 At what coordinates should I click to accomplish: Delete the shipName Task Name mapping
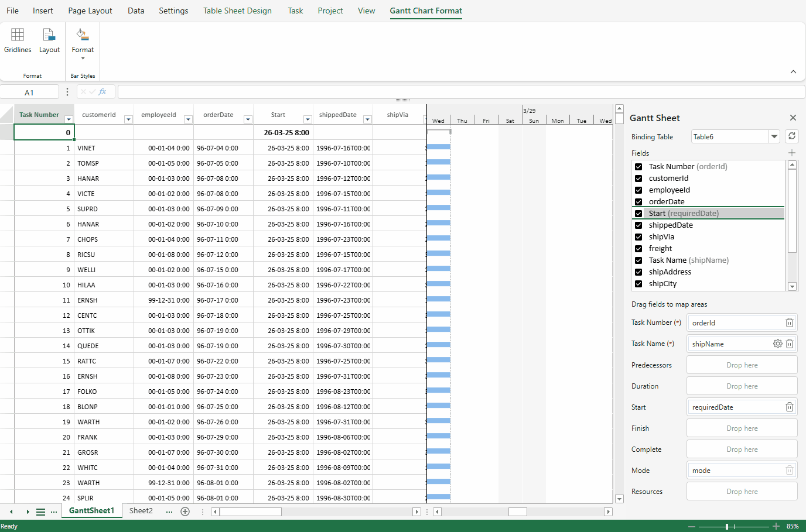pyautogui.click(x=790, y=344)
